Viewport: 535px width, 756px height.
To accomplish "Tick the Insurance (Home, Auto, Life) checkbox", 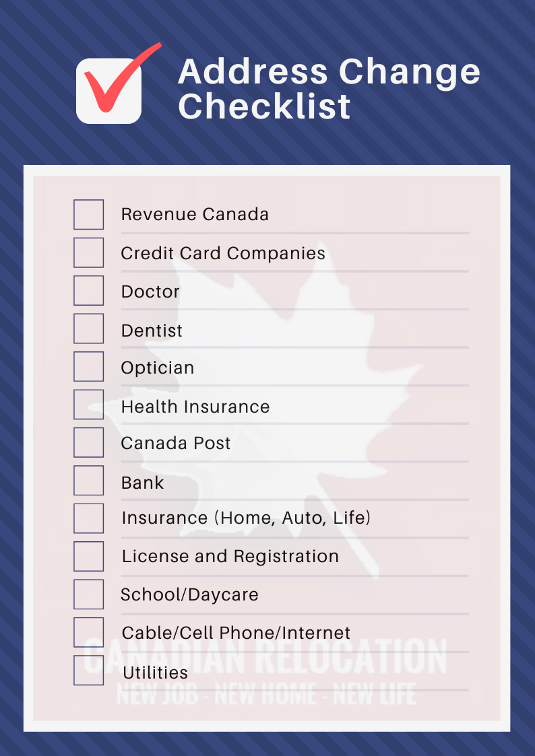I will 89,519.
